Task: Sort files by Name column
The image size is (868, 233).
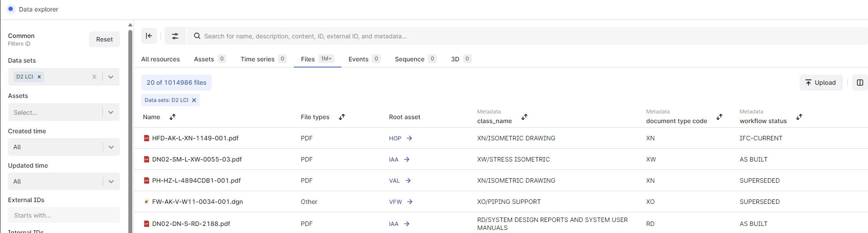Action: click(172, 117)
